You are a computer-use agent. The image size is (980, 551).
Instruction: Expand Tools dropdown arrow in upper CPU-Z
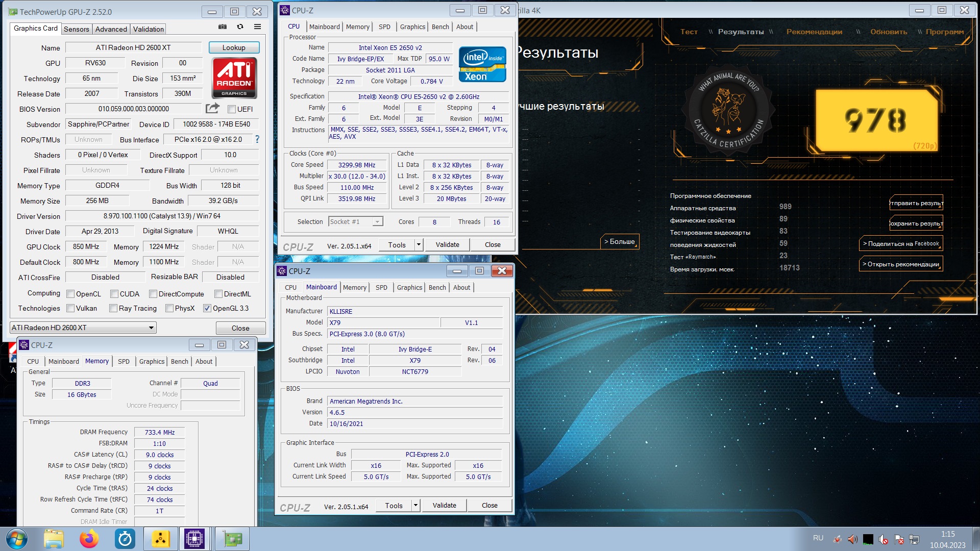419,245
